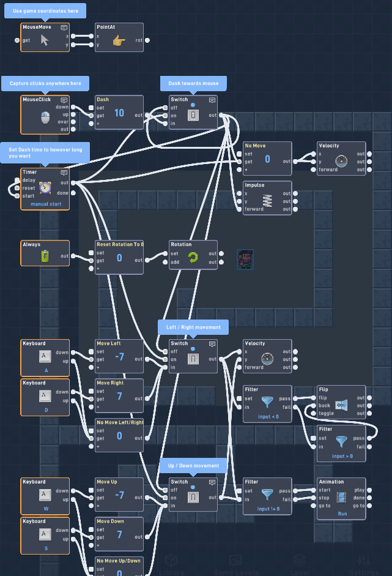The height and width of the screenshot is (576, 392).
Task: Click the Move Right value 7
Action: point(119,397)
